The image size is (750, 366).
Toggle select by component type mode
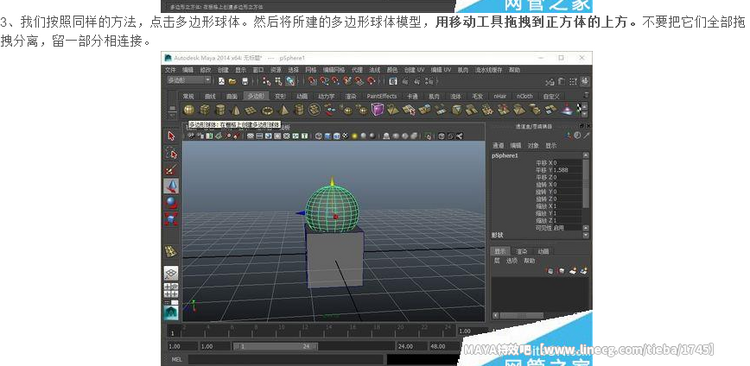(x=290, y=81)
